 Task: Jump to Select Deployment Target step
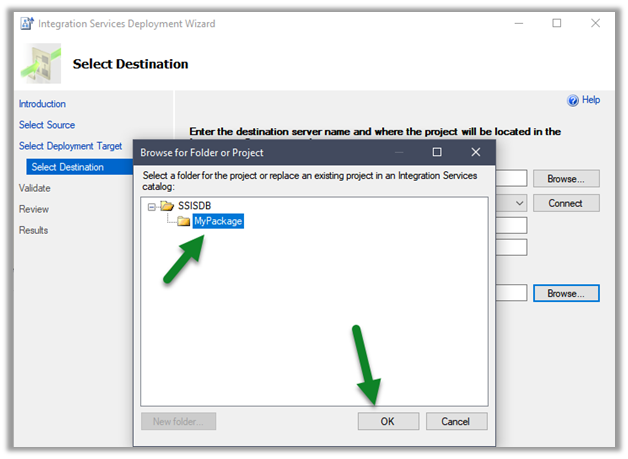pyautogui.click(x=72, y=146)
